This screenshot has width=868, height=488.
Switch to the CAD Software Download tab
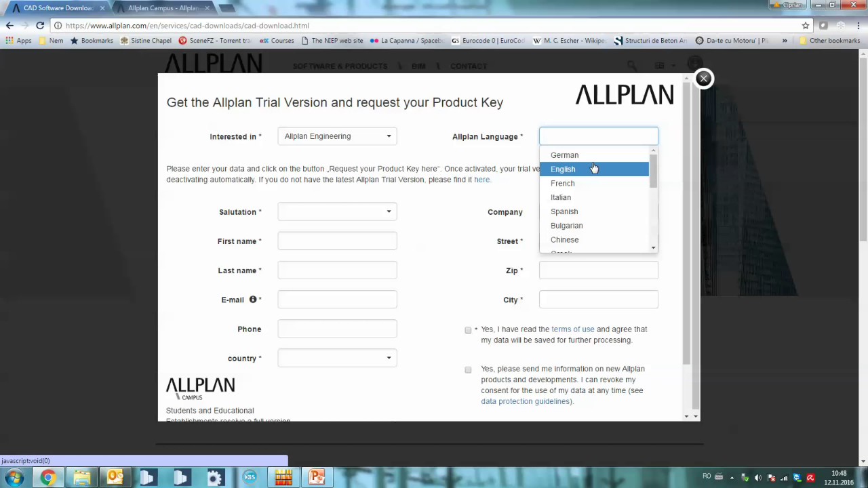(x=58, y=8)
